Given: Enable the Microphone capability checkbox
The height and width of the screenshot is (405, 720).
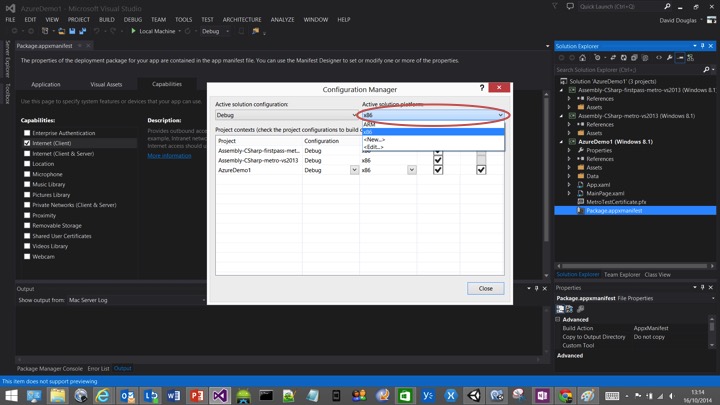Looking at the screenshot, I should pos(27,174).
